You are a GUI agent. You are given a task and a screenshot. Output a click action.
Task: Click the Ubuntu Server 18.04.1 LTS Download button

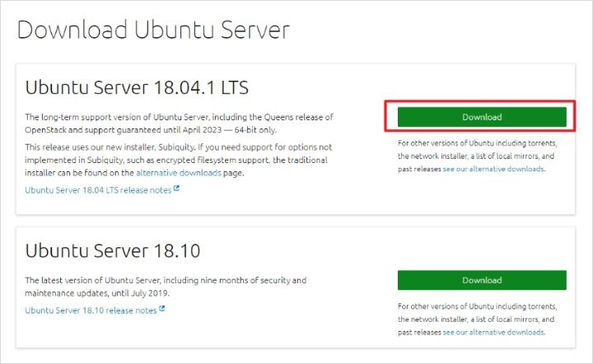pyautogui.click(x=482, y=117)
